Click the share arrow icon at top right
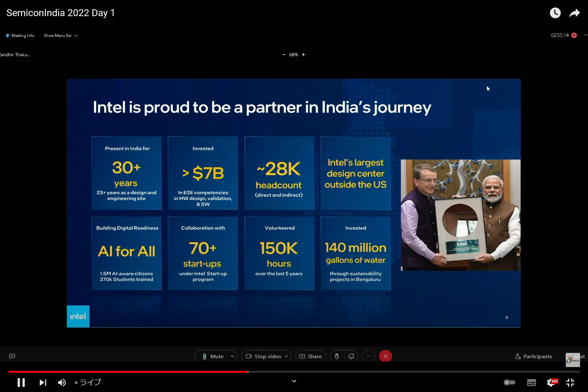Viewport: 588px width, 392px height. [574, 13]
